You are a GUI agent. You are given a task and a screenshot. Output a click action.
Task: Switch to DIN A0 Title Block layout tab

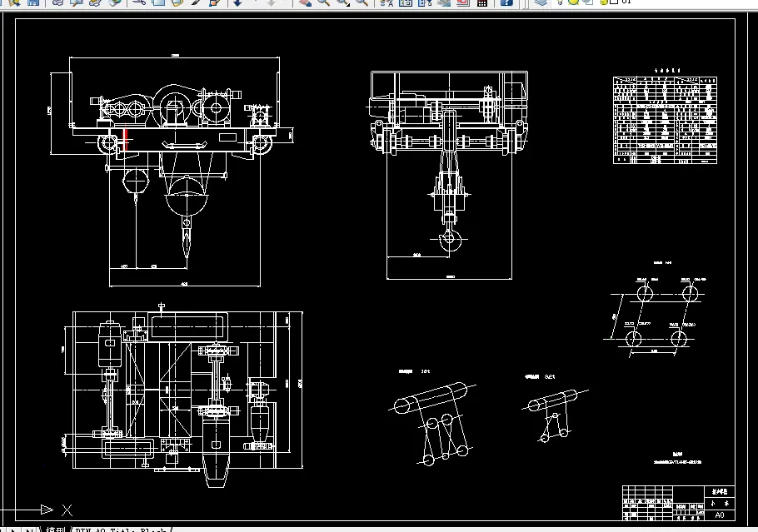tap(121, 530)
